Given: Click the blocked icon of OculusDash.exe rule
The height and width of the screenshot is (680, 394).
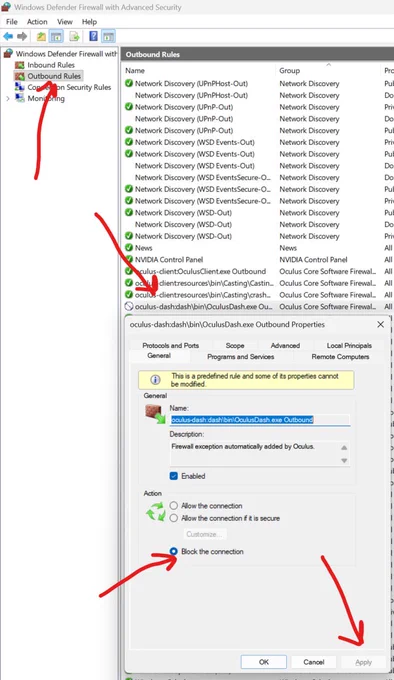Looking at the screenshot, I should point(129,306).
